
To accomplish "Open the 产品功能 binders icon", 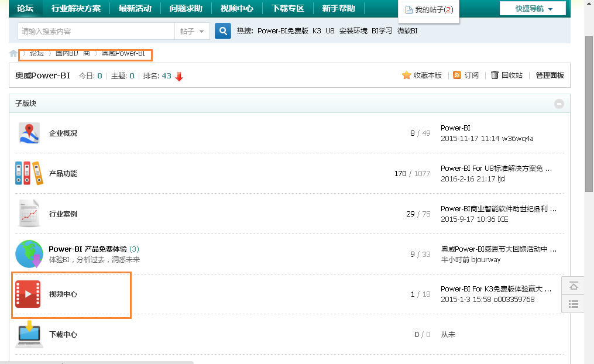I will (29, 173).
